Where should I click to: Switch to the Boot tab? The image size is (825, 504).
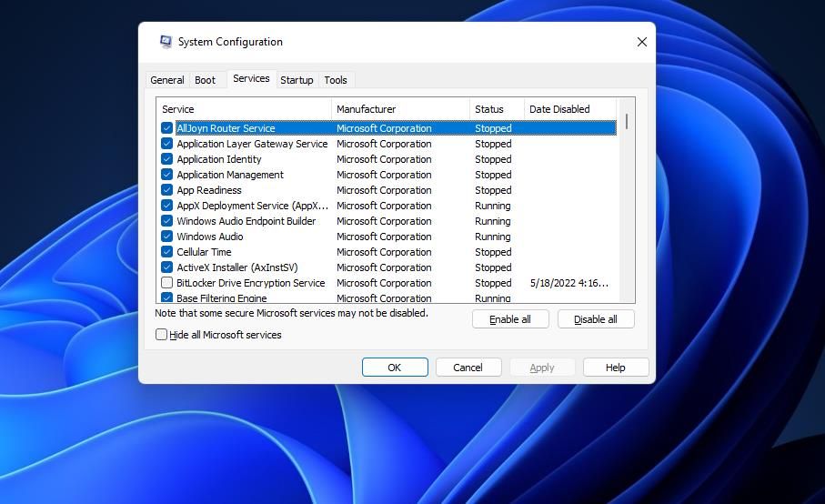tap(206, 80)
